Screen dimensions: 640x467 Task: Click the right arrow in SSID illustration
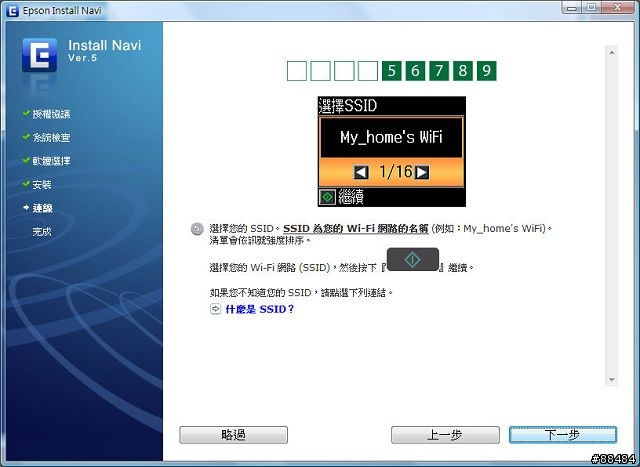click(422, 172)
